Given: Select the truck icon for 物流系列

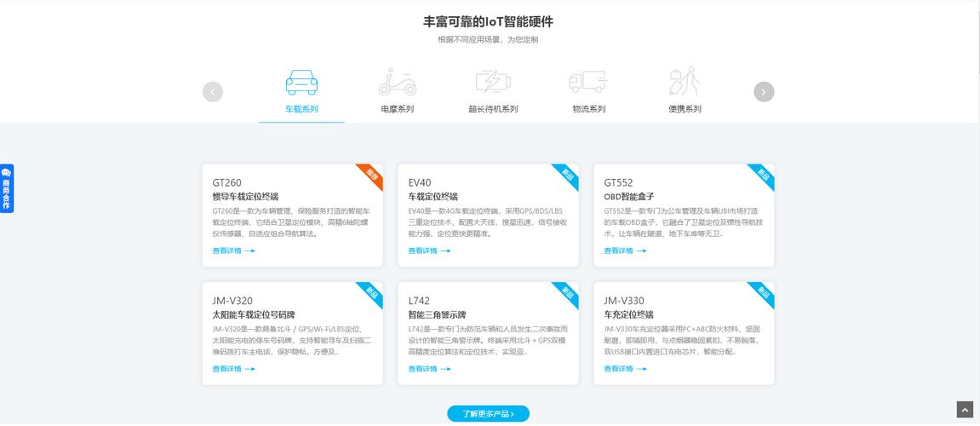Looking at the screenshot, I should 588,82.
